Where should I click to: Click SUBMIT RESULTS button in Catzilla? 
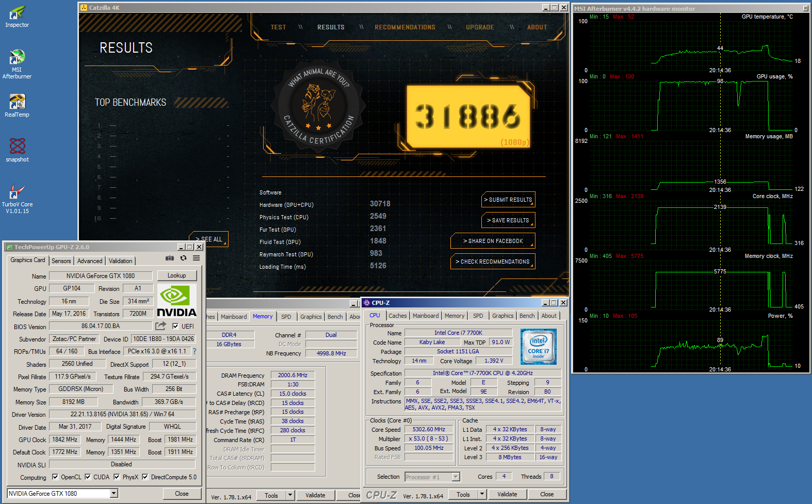(x=508, y=200)
